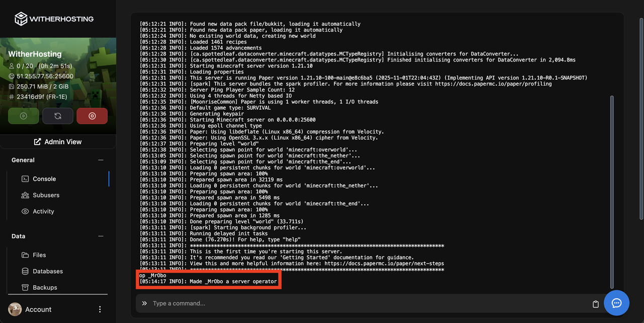
Task: Click log line 'Loading properties'
Action: tap(191, 72)
